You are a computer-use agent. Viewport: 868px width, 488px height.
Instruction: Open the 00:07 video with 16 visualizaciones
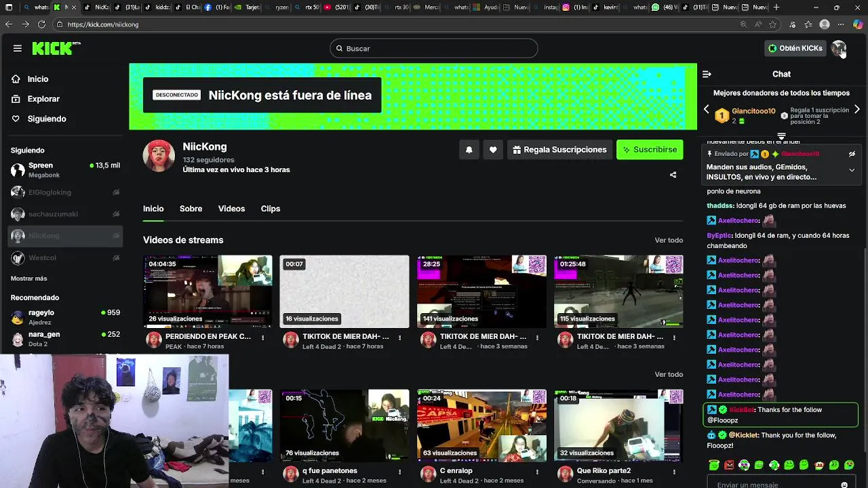(344, 291)
